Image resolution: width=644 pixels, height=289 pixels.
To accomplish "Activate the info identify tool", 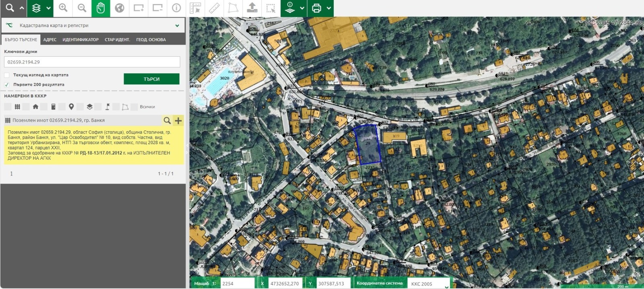I will coord(176,8).
